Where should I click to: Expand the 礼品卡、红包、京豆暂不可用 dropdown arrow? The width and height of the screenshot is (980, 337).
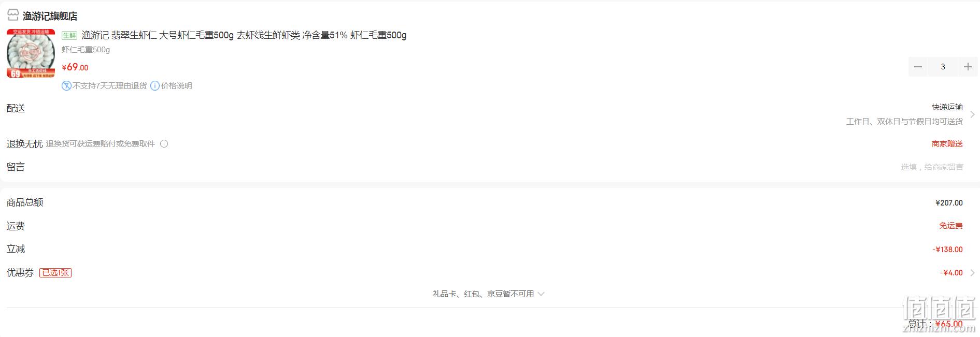pyautogui.click(x=541, y=294)
